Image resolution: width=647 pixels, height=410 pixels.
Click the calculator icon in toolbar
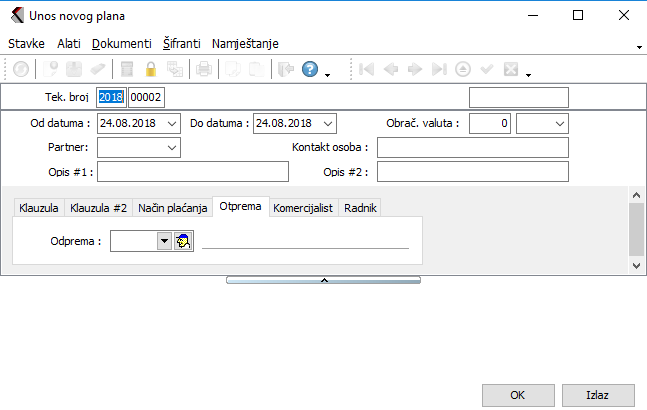click(x=127, y=70)
